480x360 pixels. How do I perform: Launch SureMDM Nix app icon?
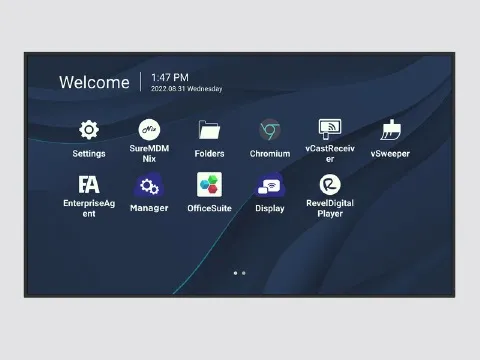149,129
